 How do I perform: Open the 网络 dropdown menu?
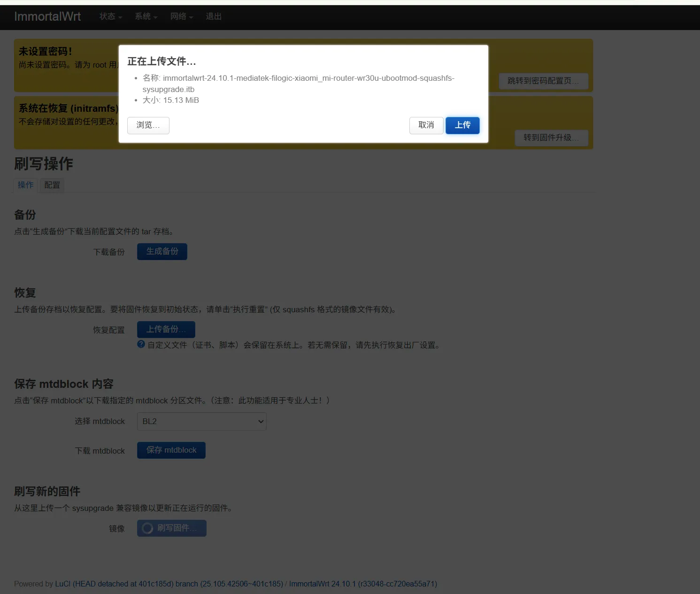(182, 16)
